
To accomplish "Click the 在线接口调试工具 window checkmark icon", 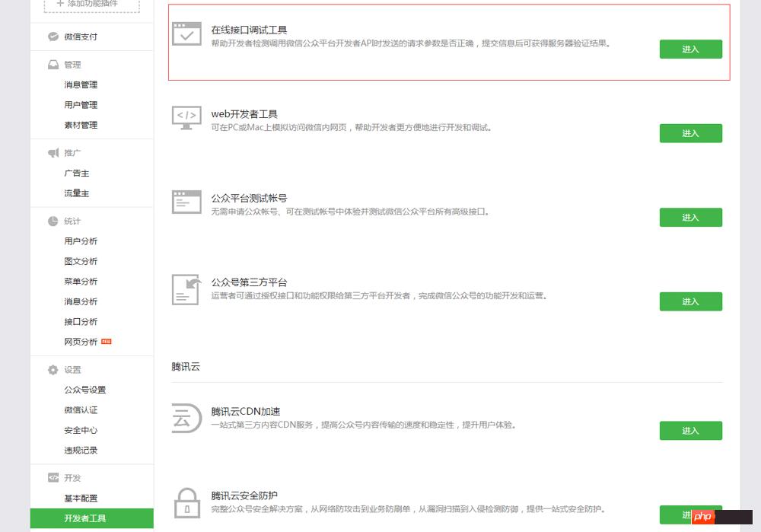I will (186, 34).
